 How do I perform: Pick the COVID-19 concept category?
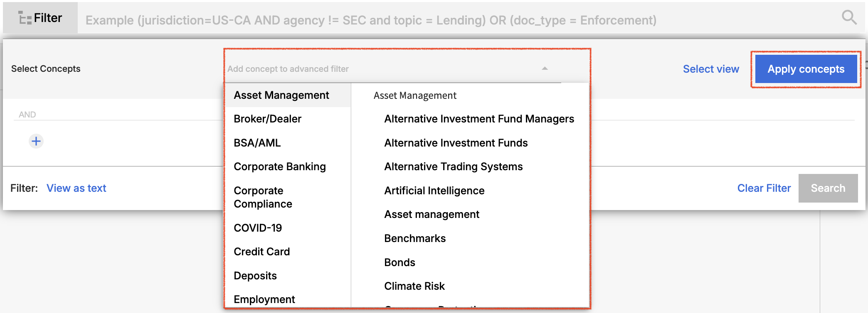(x=258, y=228)
